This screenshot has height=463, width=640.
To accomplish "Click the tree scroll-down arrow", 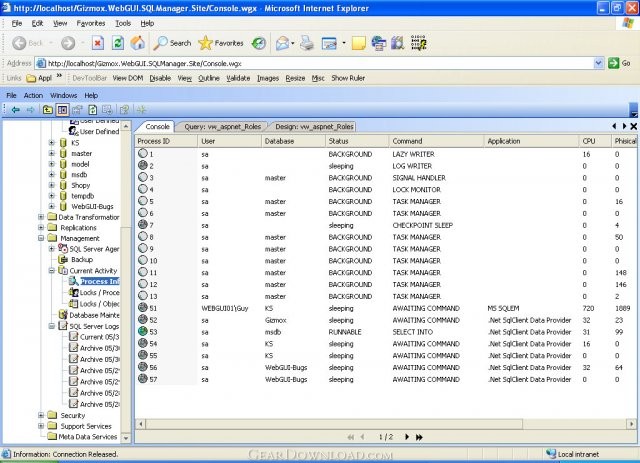I will [x=126, y=438].
